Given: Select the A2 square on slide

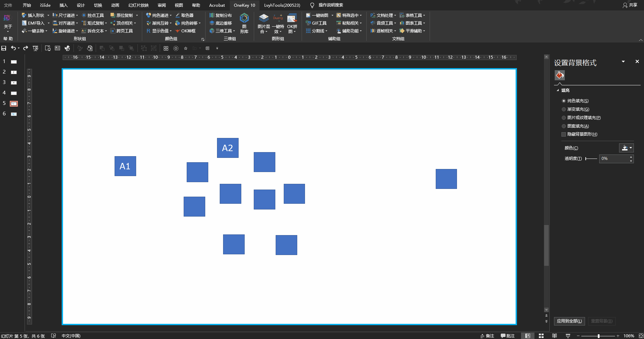Looking at the screenshot, I should click(x=228, y=148).
